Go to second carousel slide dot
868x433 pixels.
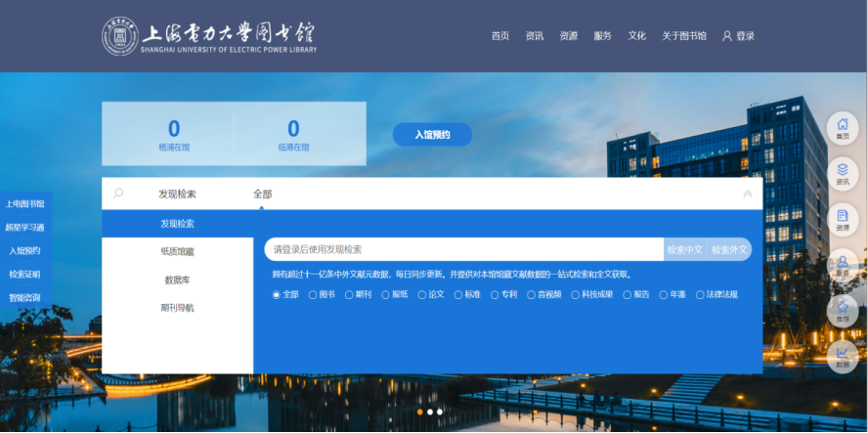click(430, 411)
